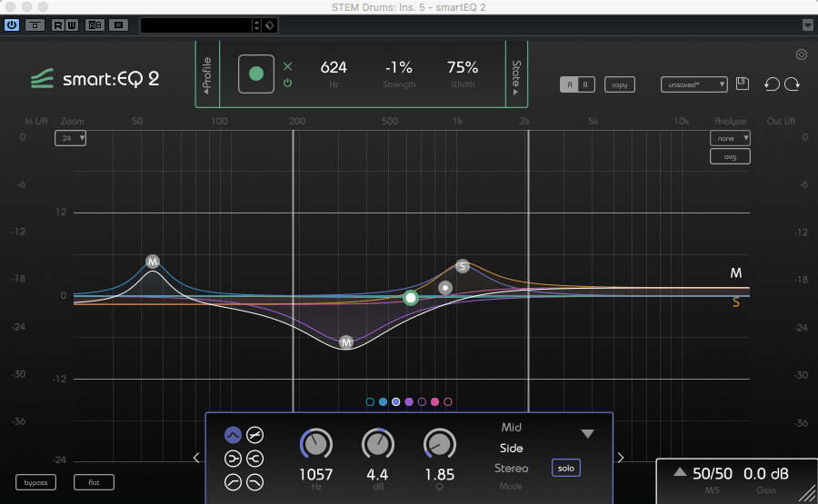Image resolution: width=818 pixels, height=504 pixels.
Task: Toggle the band solo button
Action: pos(566,468)
